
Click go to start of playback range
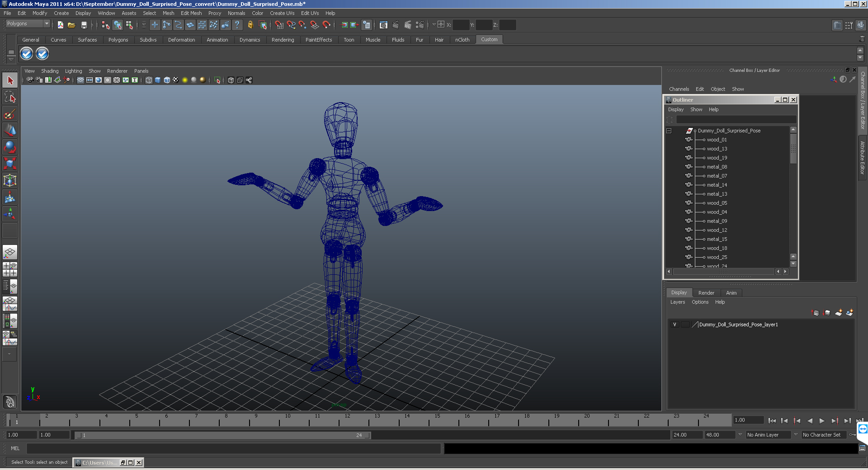(772, 421)
